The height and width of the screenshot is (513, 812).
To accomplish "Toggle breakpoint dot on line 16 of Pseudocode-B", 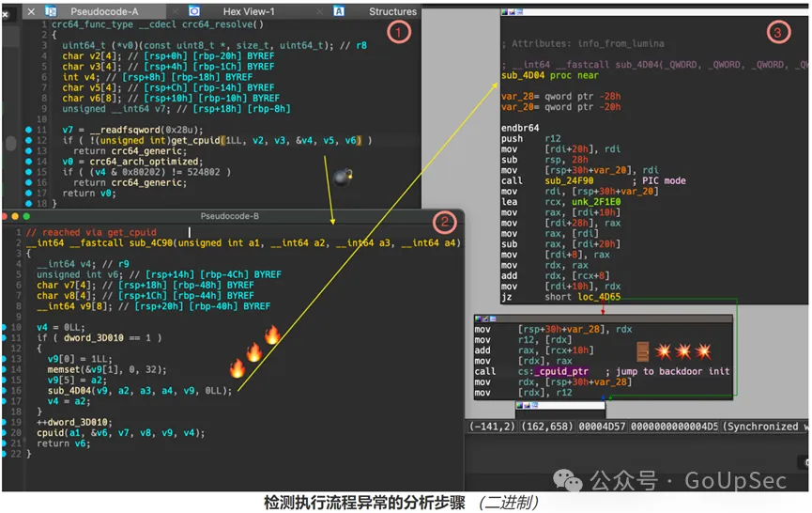I will click(x=6, y=391).
